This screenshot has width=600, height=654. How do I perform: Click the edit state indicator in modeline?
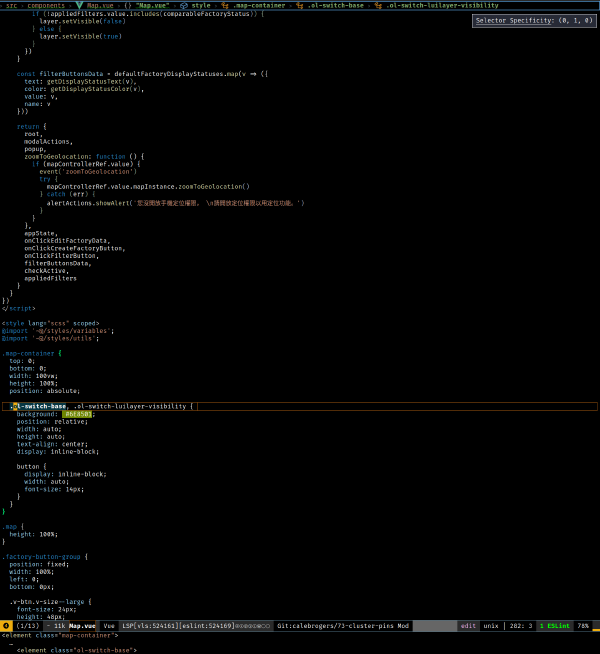pyautogui.click(x=468, y=626)
